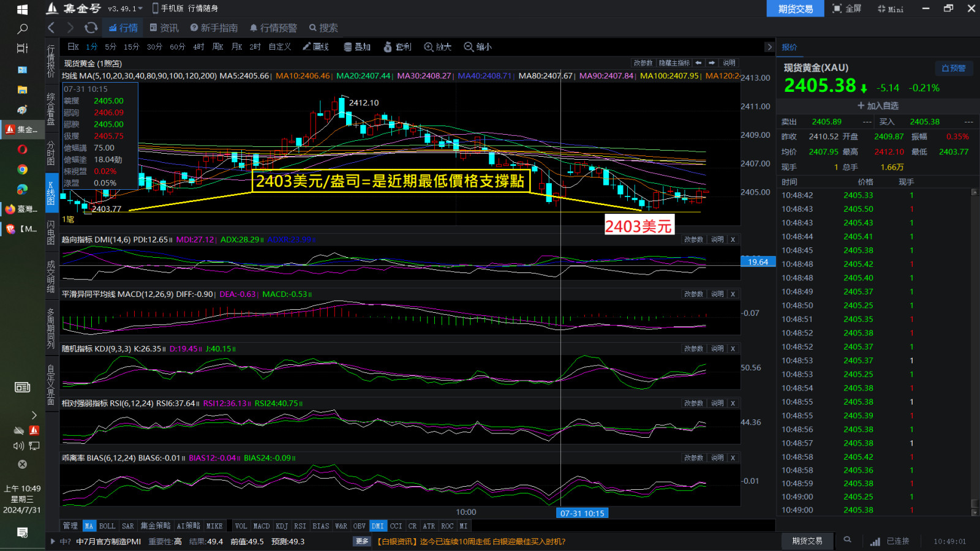
Task: Expand the news ticker play triangle
Action: (x=53, y=541)
